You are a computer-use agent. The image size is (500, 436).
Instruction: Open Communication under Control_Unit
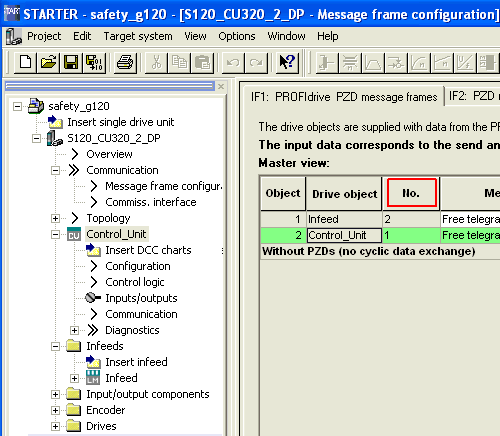[x=141, y=314]
